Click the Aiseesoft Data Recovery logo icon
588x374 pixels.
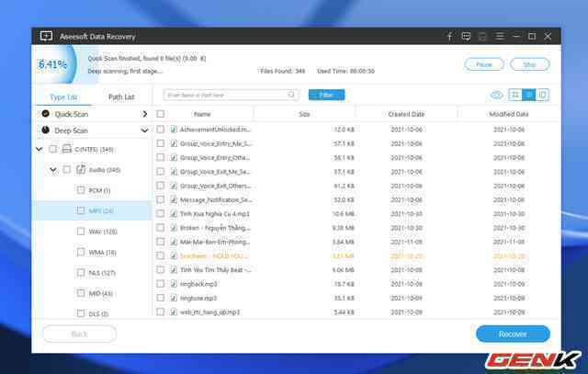[46, 36]
